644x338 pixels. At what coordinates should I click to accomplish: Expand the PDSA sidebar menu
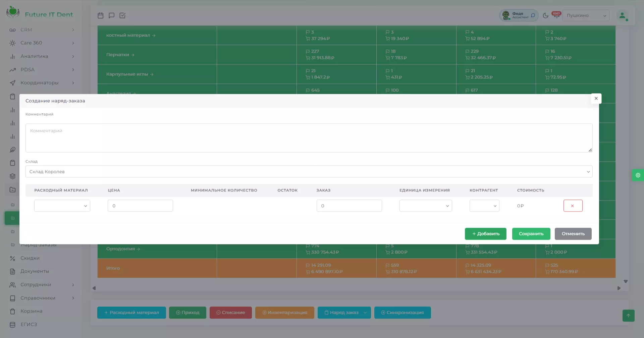click(x=42, y=70)
